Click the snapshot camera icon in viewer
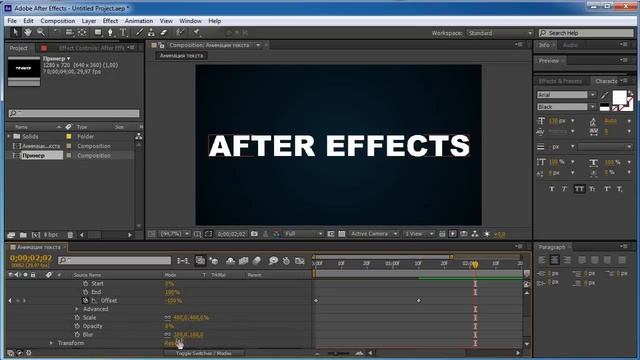The image size is (640, 360). click(254, 234)
